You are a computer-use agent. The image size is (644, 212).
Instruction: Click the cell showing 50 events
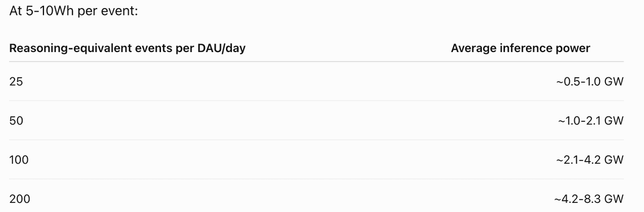point(16,121)
